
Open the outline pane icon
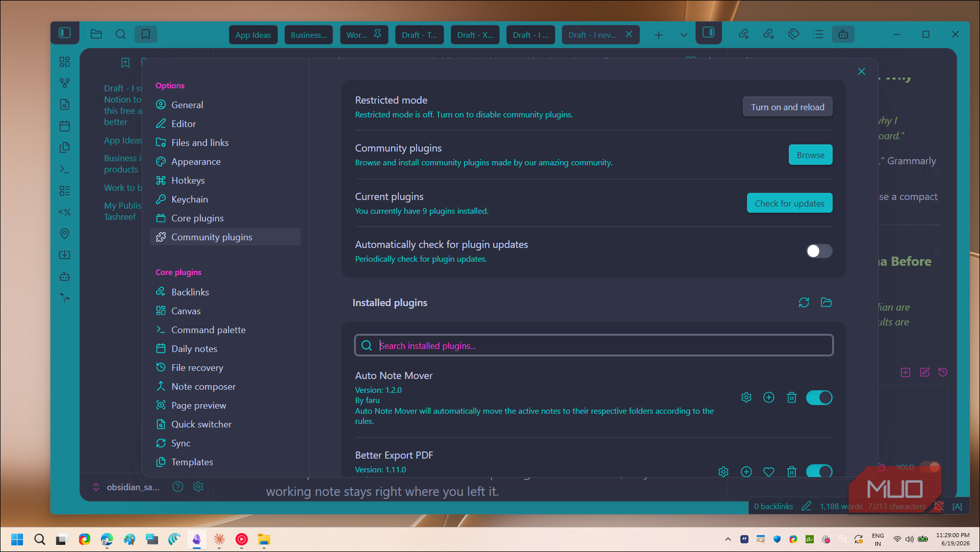(818, 34)
